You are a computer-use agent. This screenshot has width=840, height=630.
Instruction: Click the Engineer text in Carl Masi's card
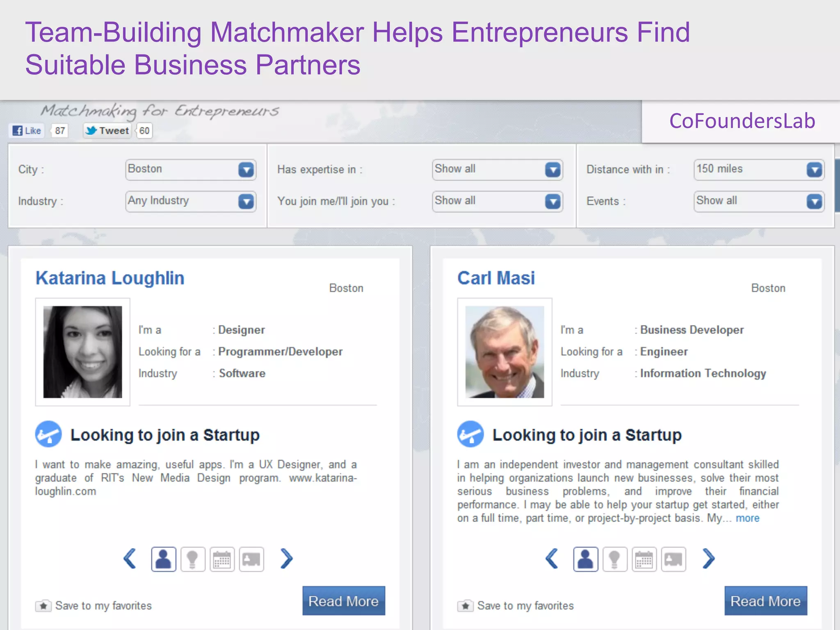pyautogui.click(x=664, y=352)
